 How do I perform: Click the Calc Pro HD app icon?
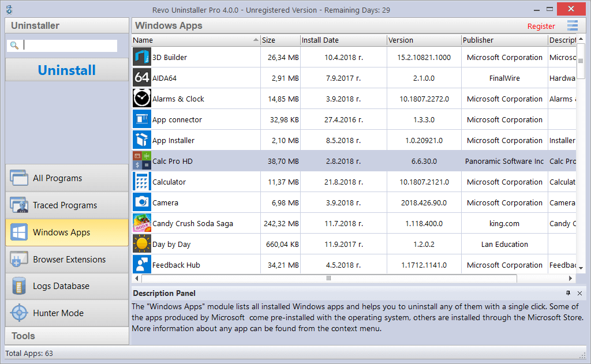[141, 161]
